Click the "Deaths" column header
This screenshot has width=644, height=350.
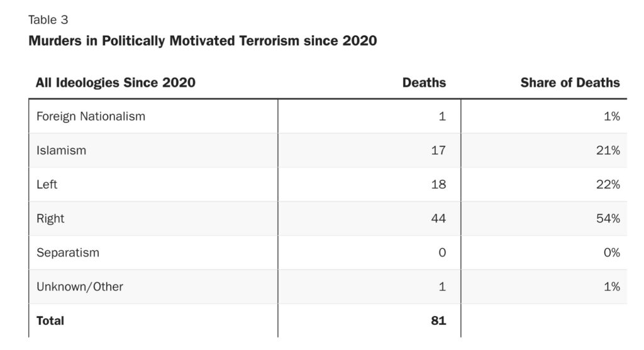(424, 82)
